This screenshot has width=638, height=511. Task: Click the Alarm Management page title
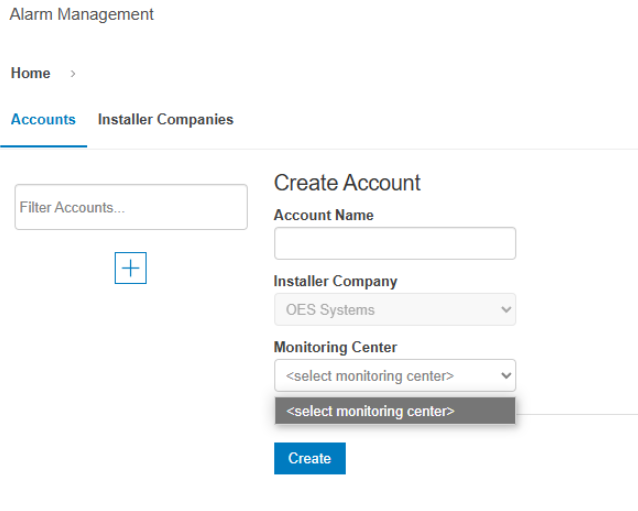pos(82,14)
